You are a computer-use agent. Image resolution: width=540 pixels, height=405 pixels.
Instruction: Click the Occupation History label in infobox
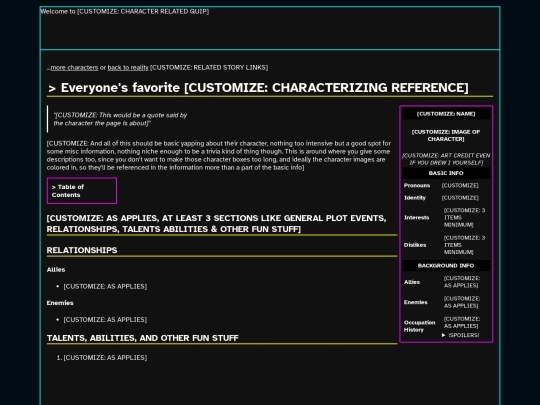tap(419, 326)
